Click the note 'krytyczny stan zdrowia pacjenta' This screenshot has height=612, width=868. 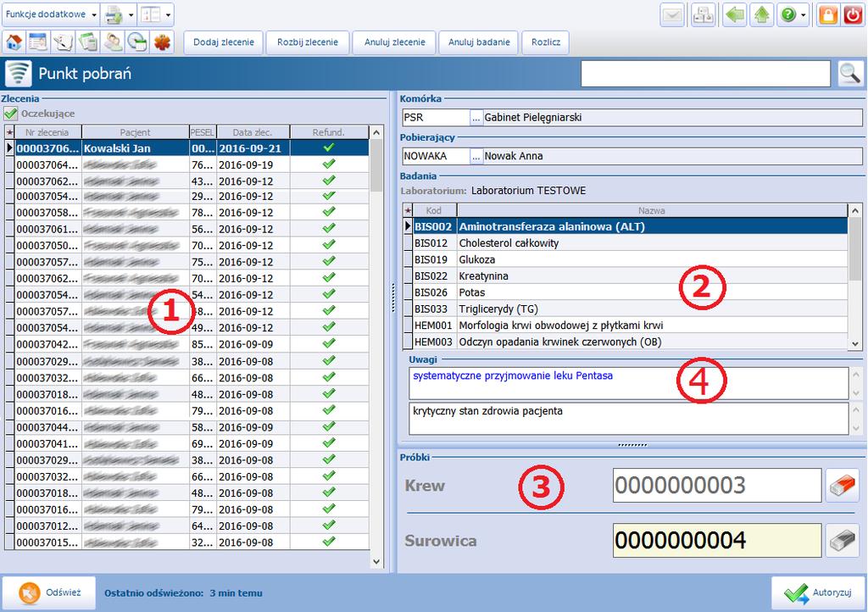coord(628,419)
